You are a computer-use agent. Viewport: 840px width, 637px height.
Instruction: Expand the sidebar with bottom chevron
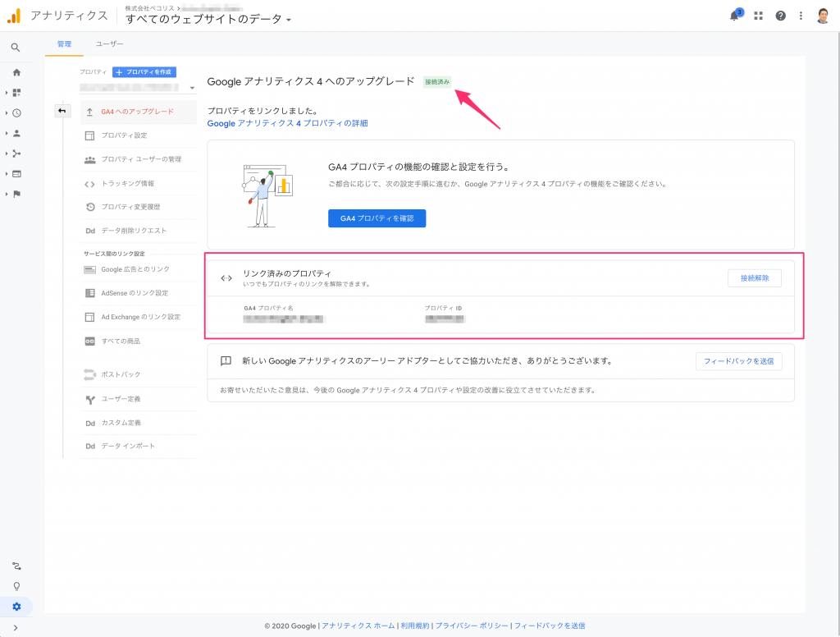tap(16, 628)
